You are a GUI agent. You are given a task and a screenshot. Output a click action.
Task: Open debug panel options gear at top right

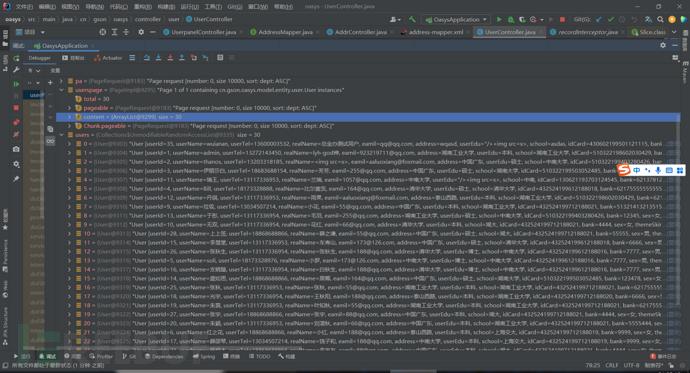tap(663, 45)
